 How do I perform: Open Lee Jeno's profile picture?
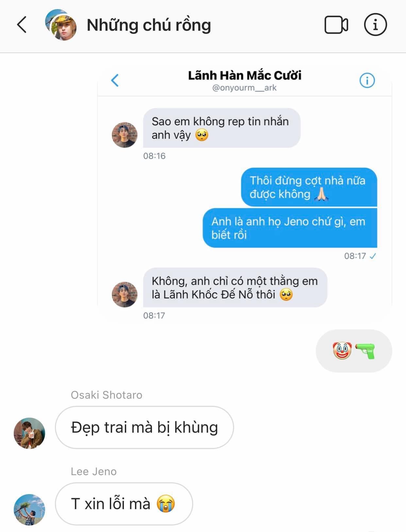tap(29, 509)
